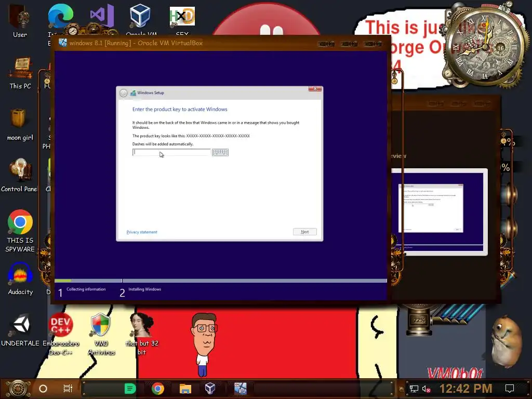
Task: Click the 'Installing Windows' step label
Action: click(x=144, y=289)
